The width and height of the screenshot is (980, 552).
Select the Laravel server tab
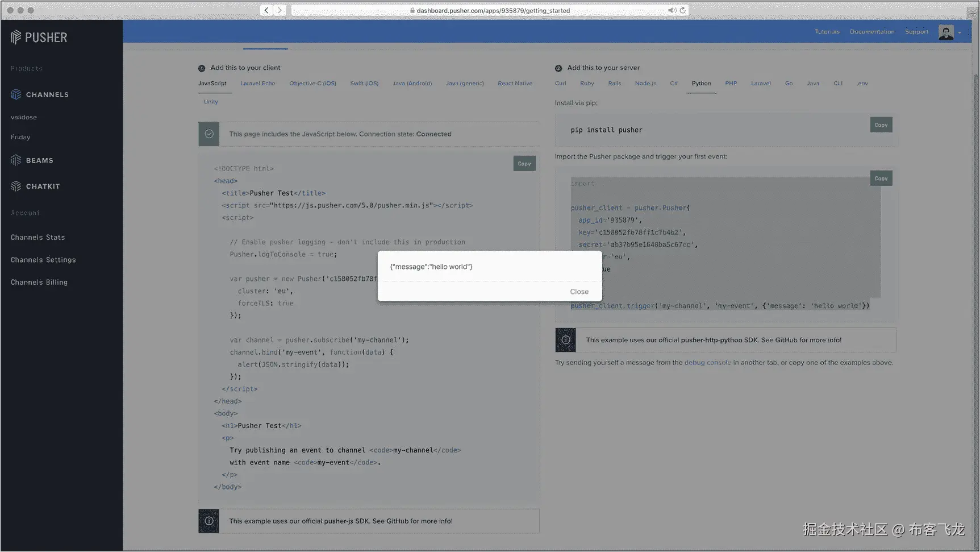point(761,84)
